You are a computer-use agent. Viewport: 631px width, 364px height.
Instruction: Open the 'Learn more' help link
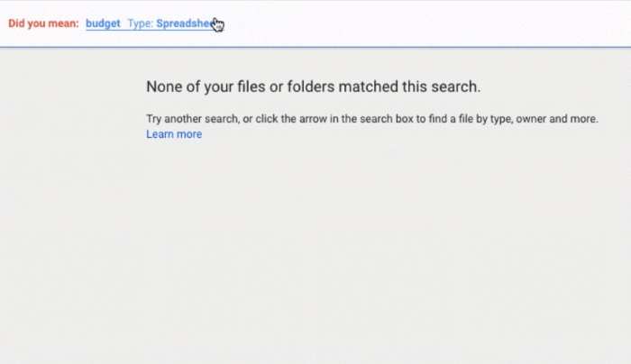coord(174,134)
